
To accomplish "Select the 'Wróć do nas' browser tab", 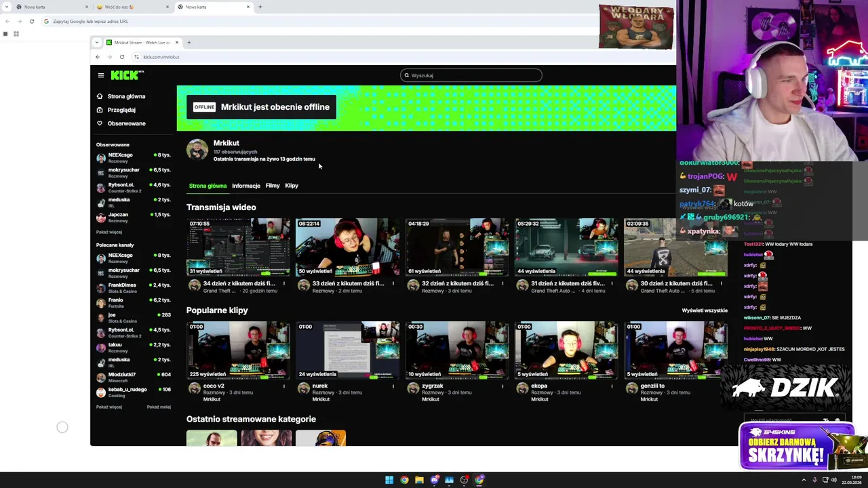I will tap(132, 7).
